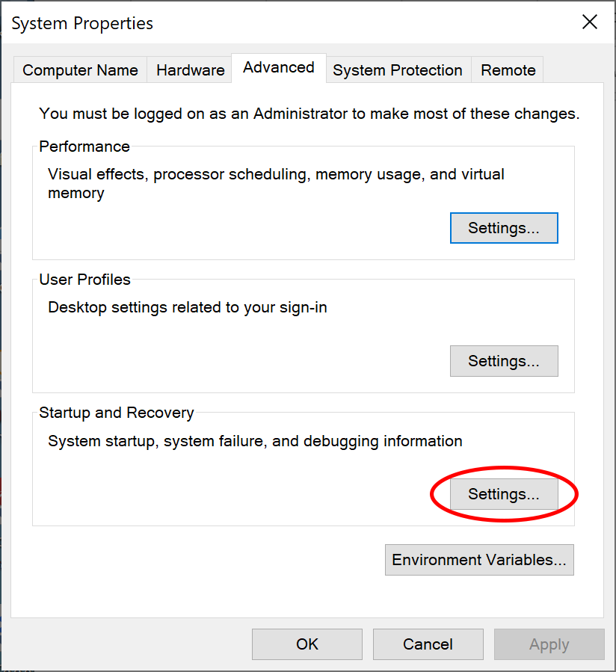Click the Performance group label

tap(84, 147)
